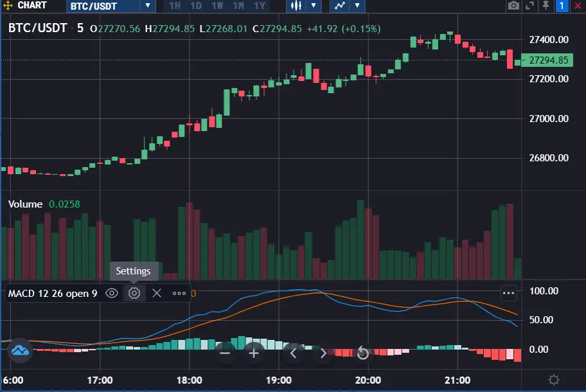This screenshot has height=392, width=586.
Task: Click the Volume indicator label
Action: point(26,204)
